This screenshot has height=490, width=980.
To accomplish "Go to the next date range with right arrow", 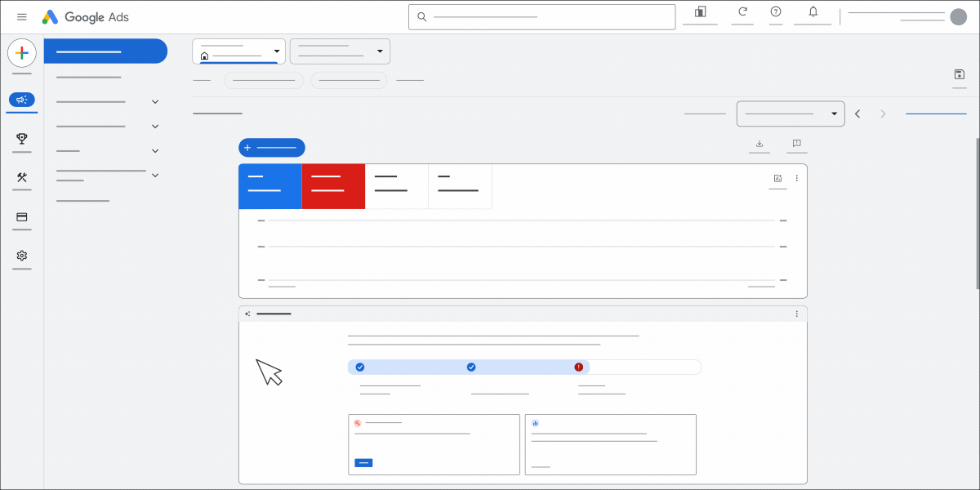I will pos(883,114).
